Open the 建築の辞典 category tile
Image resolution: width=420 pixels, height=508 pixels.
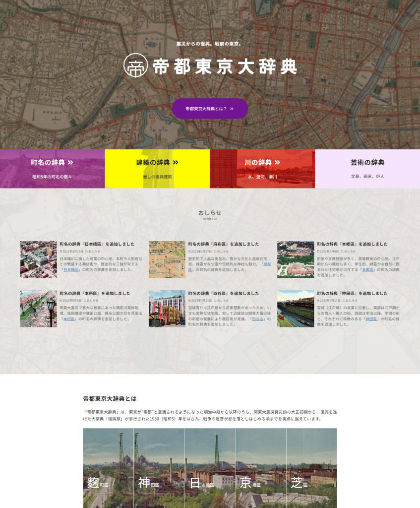pyautogui.click(x=157, y=169)
